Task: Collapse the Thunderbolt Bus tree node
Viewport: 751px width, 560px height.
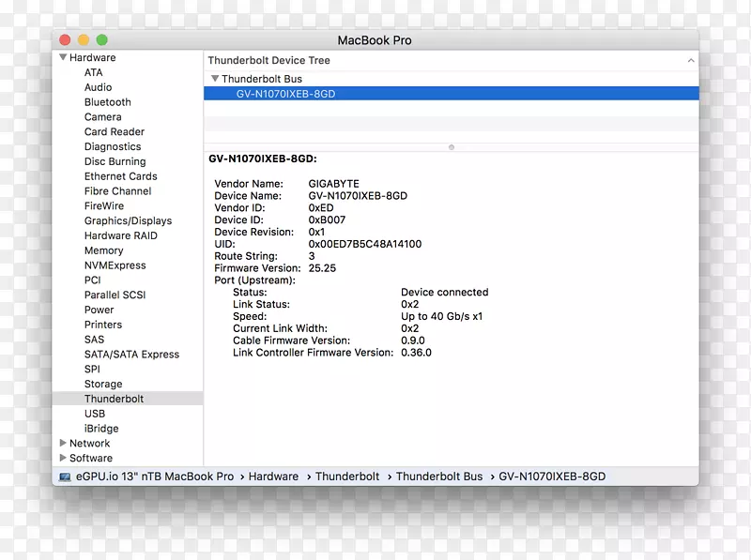Action: (x=215, y=80)
